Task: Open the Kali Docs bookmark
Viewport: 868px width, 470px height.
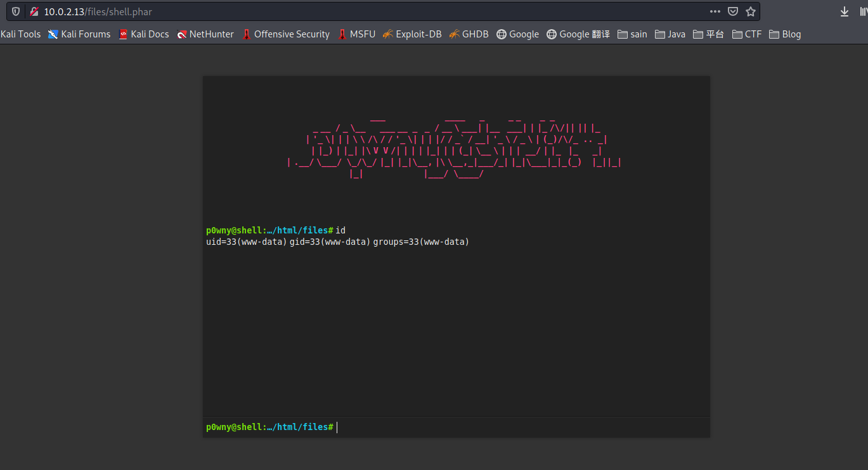Action: (x=144, y=34)
